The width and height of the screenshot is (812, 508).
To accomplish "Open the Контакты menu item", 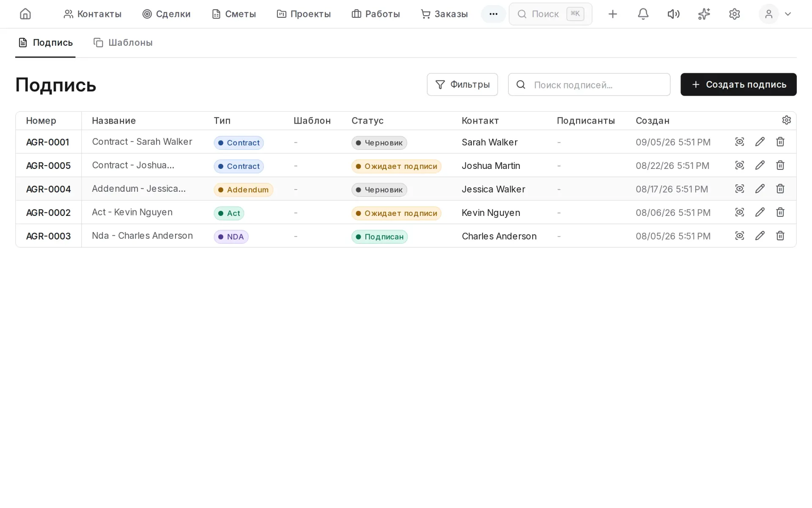I will (92, 14).
